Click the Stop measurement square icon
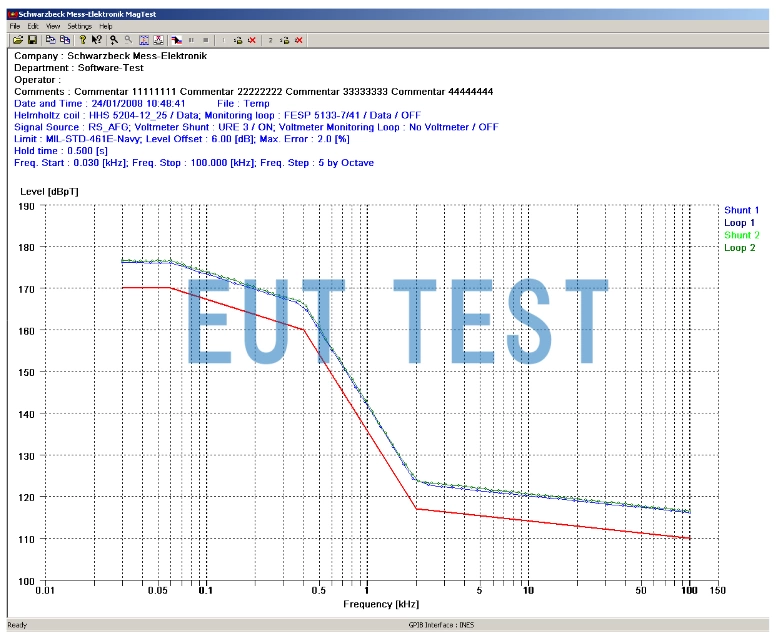 [x=206, y=40]
